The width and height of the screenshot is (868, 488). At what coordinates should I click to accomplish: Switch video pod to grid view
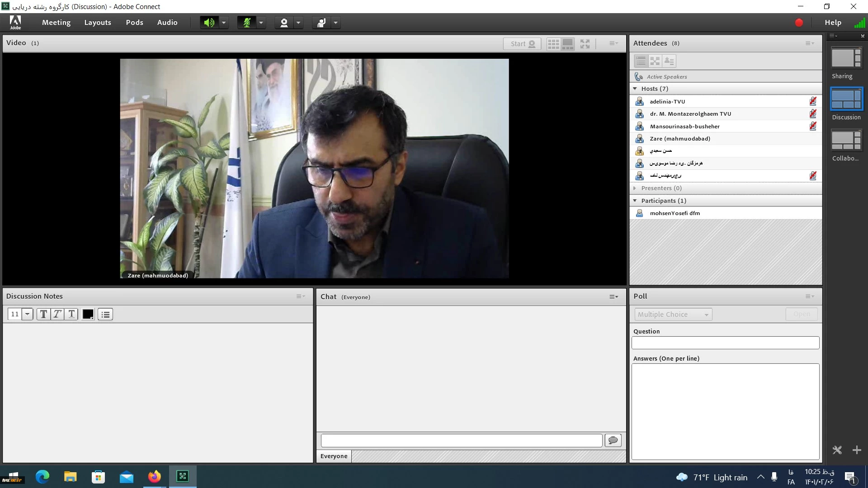(553, 44)
